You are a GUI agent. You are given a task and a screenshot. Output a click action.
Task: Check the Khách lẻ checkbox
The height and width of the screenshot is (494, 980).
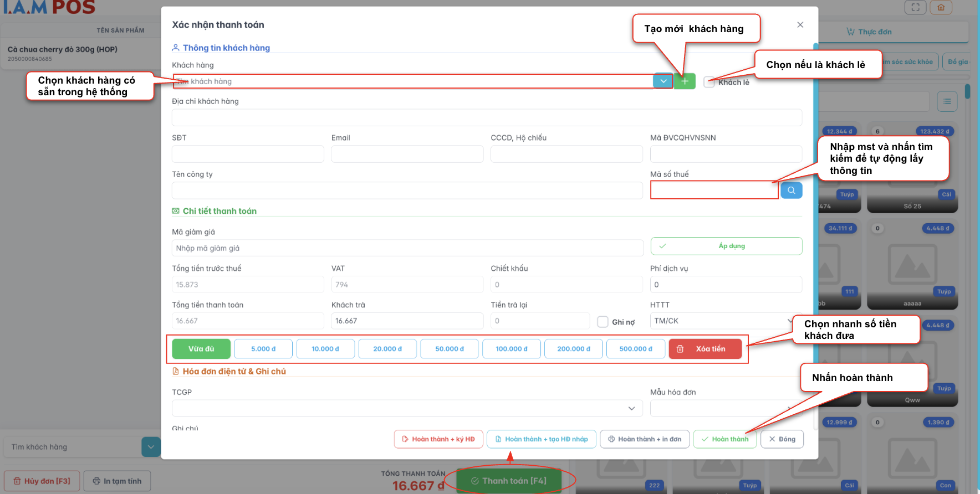coord(709,83)
